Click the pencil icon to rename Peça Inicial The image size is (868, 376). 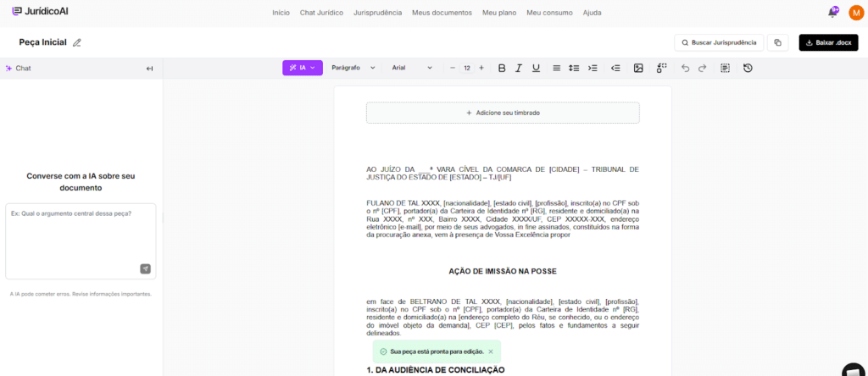pyautogui.click(x=77, y=42)
